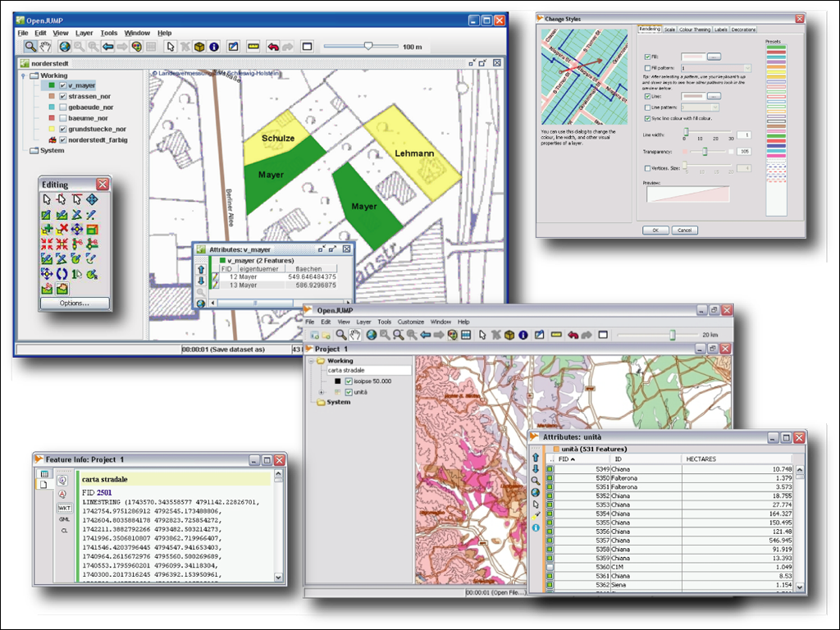Select the Pan hand tool in norderstedt window toolbar
840x630 pixels.
click(x=46, y=47)
